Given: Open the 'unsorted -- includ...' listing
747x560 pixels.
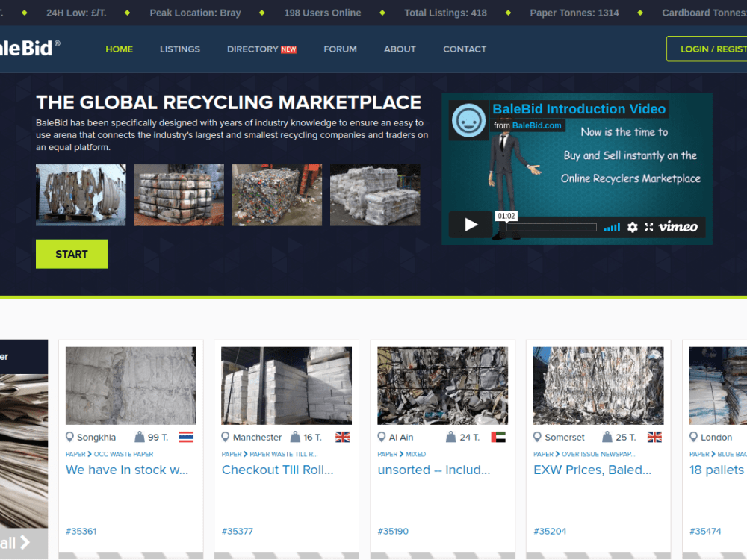Looking at the screenshot, I should pyautogui.click(x=434, y=470).
